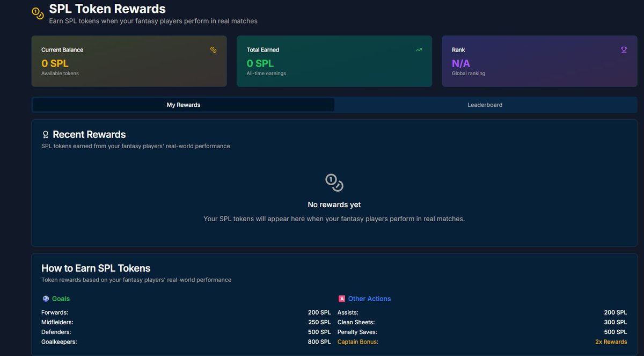
Task: Click the blue Other Actions section label
Action: click(x=370, y=299)
